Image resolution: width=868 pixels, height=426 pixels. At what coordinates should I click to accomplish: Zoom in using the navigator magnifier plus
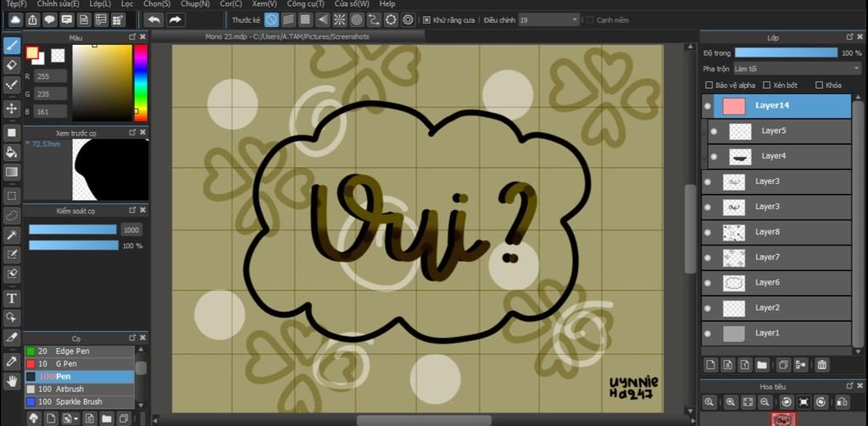(731, 401)
